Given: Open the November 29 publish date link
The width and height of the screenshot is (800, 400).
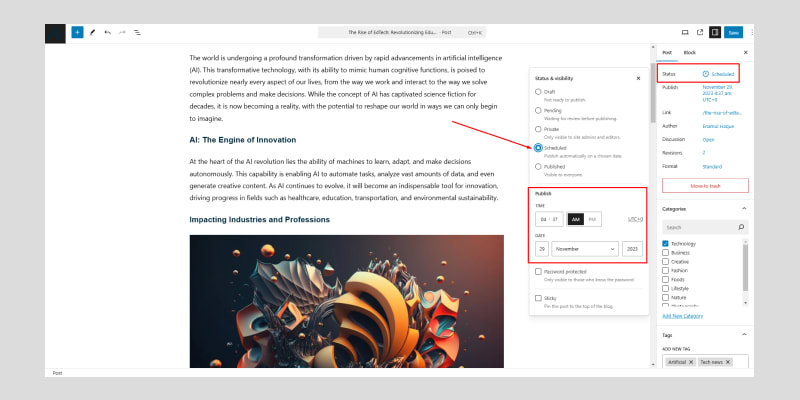Looking at the screenshot, I should 717,93.
